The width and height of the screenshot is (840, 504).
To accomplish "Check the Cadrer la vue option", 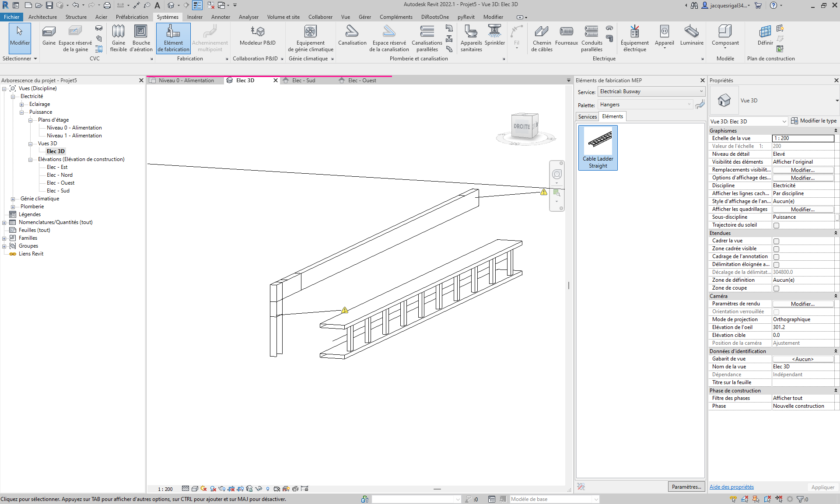I will coord(777,241).
